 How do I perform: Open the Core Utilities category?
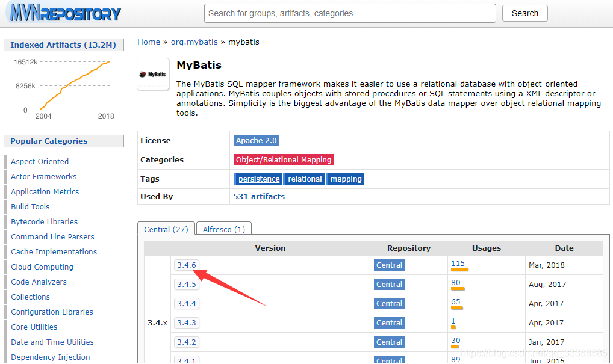point(34,327)
